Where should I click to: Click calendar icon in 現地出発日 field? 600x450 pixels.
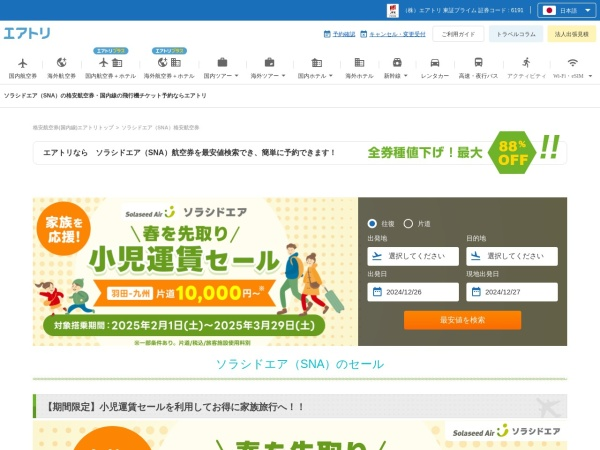click(x=476, y=292)
